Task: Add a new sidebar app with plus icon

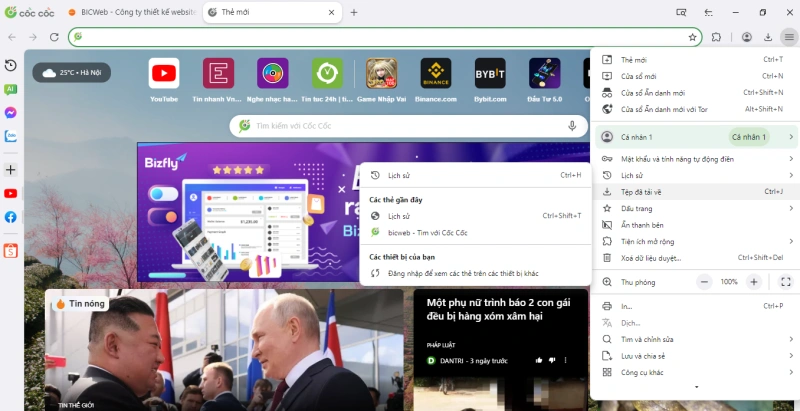Action: (10, 170)
